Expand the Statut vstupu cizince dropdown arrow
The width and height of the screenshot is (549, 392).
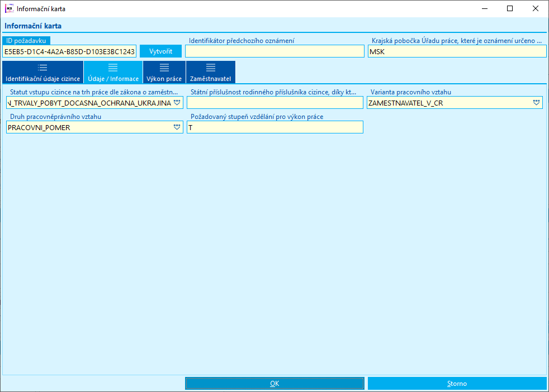(x=177, y=103)
